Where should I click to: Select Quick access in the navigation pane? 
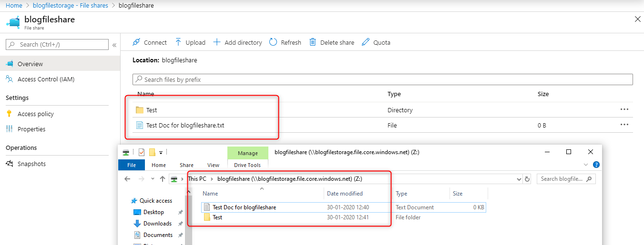[x=155, y=201]
